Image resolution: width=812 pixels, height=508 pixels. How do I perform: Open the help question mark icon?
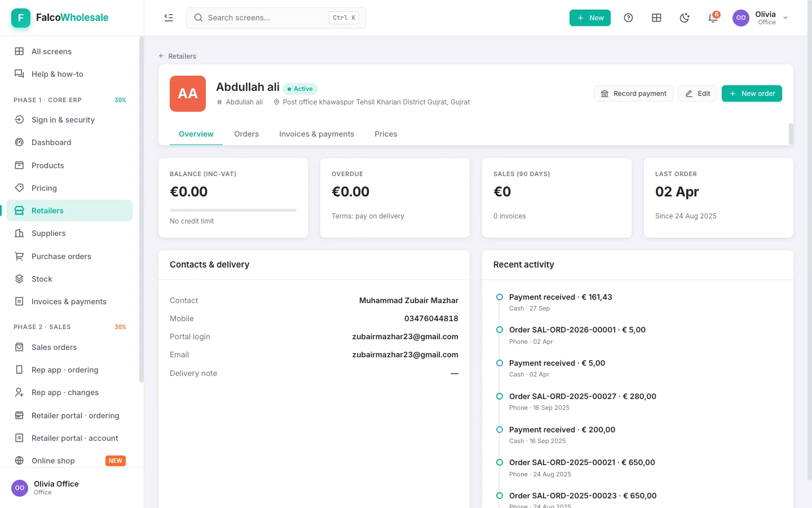pyautogui.click(x=628, y=17)
